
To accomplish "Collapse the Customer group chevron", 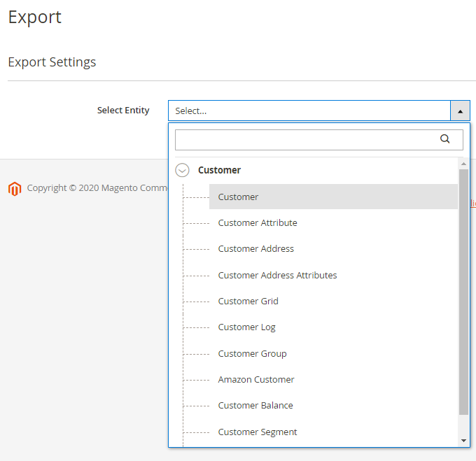I will pos(182,170).
